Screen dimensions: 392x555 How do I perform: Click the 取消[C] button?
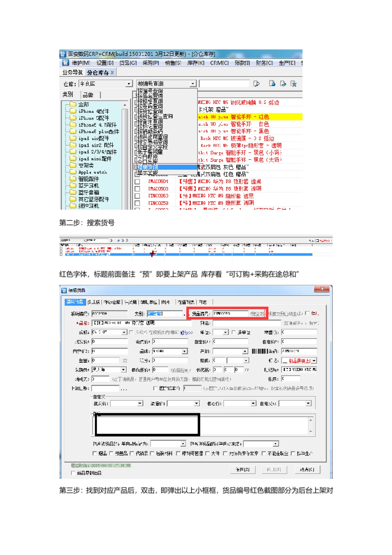(x=307, y=469)
